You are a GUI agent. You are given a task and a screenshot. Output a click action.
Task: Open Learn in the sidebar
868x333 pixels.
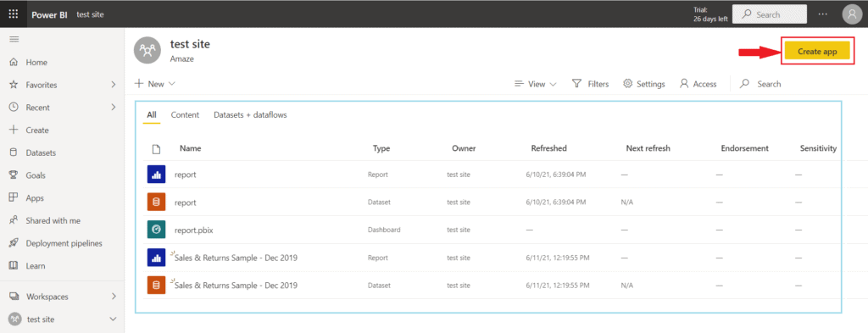click(36, 266)
